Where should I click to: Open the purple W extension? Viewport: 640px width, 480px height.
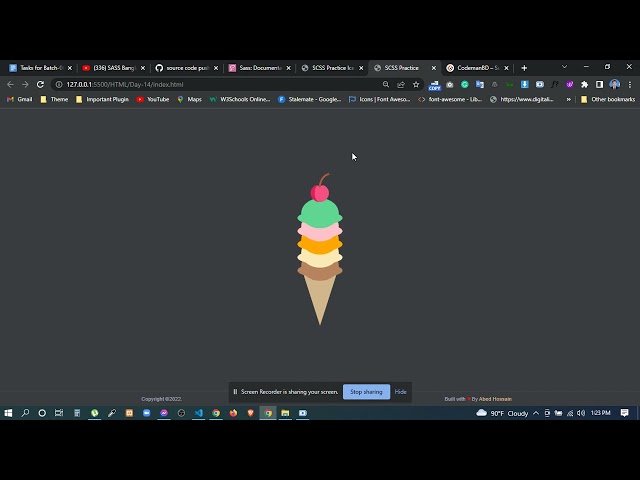click(569, 84)
